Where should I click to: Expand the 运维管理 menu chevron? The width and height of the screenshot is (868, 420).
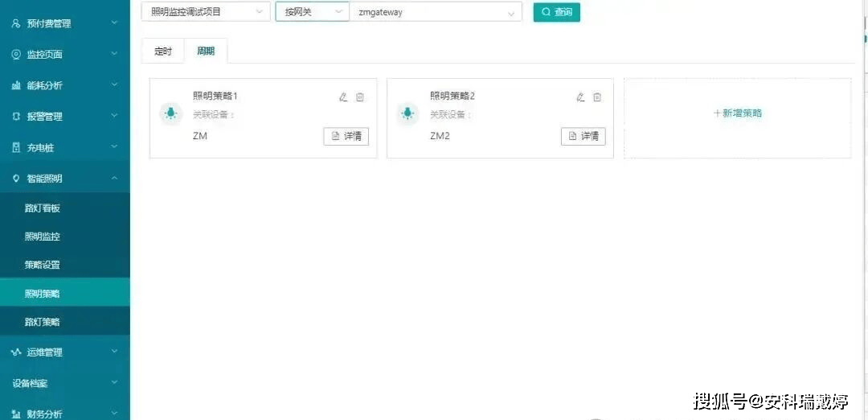[x=114, y=352]
